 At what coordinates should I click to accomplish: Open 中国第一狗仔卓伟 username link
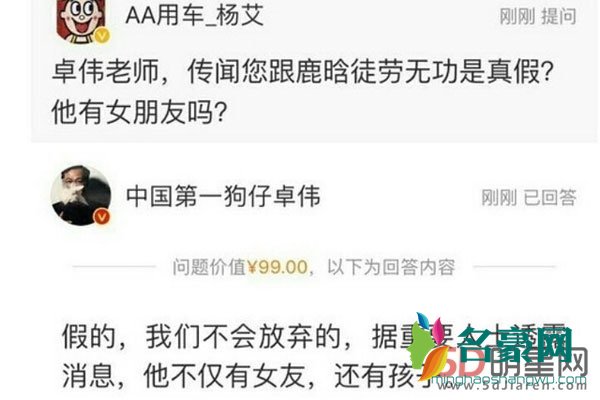(223, 196)
